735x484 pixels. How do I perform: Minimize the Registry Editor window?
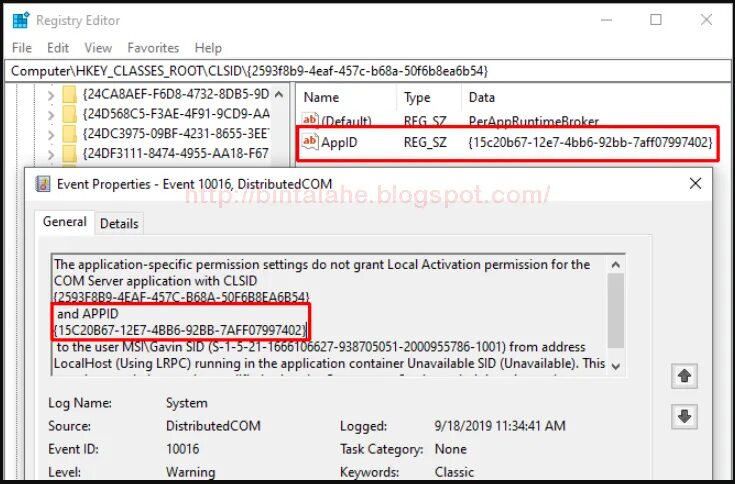pyautogui.click(x=606, y=20)
